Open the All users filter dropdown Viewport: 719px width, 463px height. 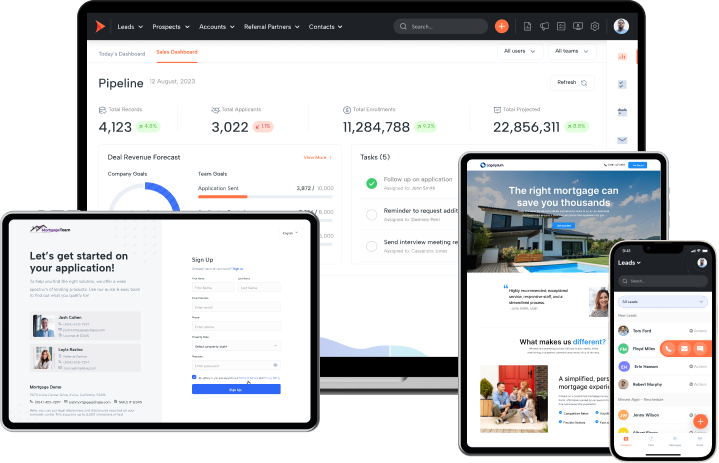click(519, 50)
